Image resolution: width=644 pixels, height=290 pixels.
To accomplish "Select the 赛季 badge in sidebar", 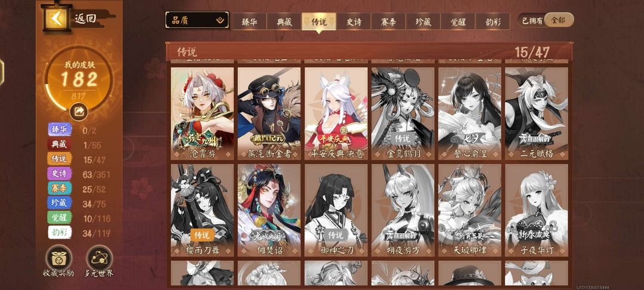I will [60, 188].
